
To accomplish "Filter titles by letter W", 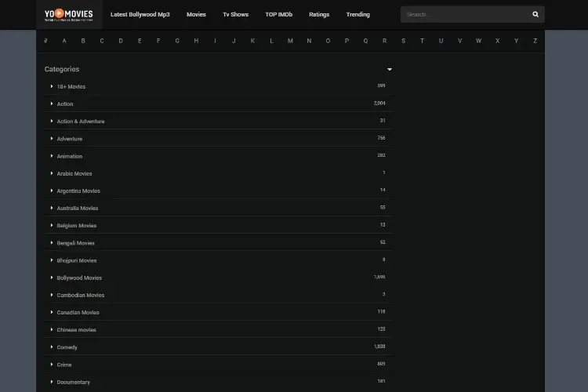I will coord(478,41).
